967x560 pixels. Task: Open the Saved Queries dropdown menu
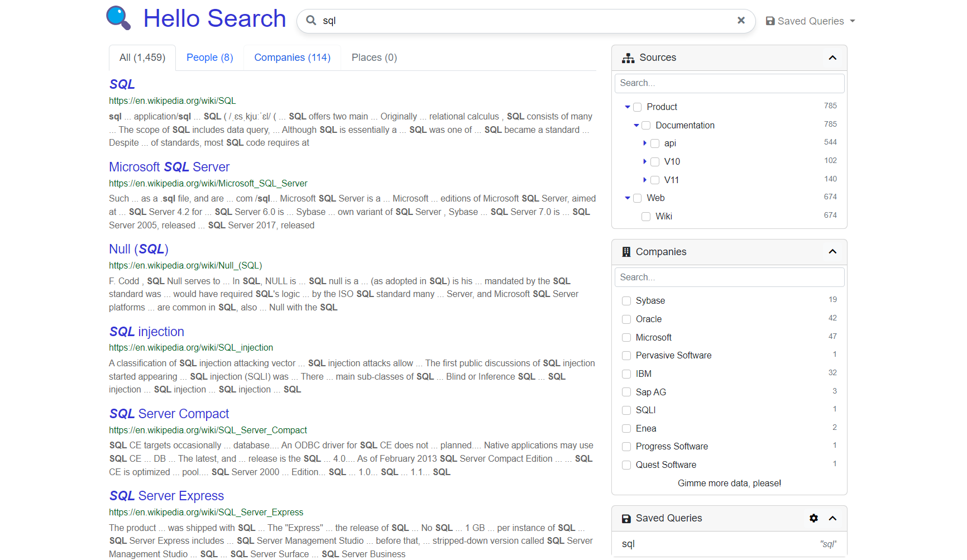coord(811,21)
